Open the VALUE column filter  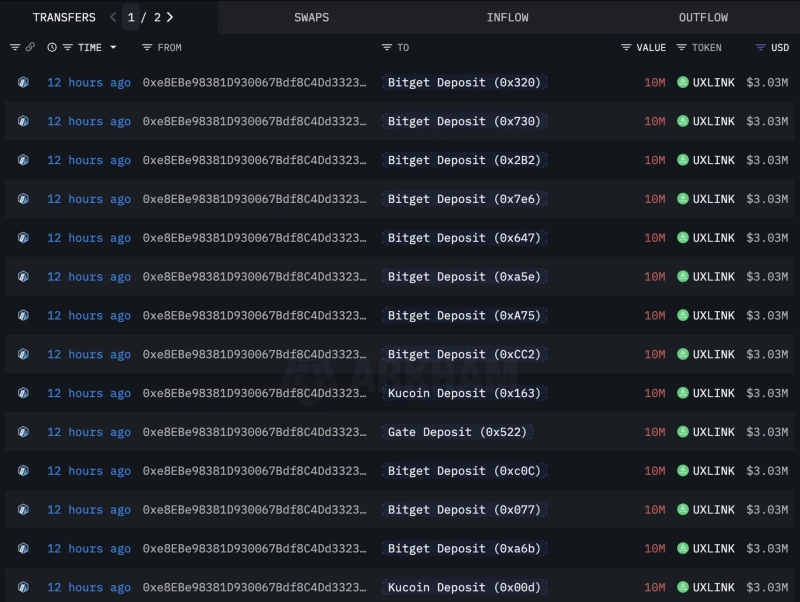click(x=626, y=47)
